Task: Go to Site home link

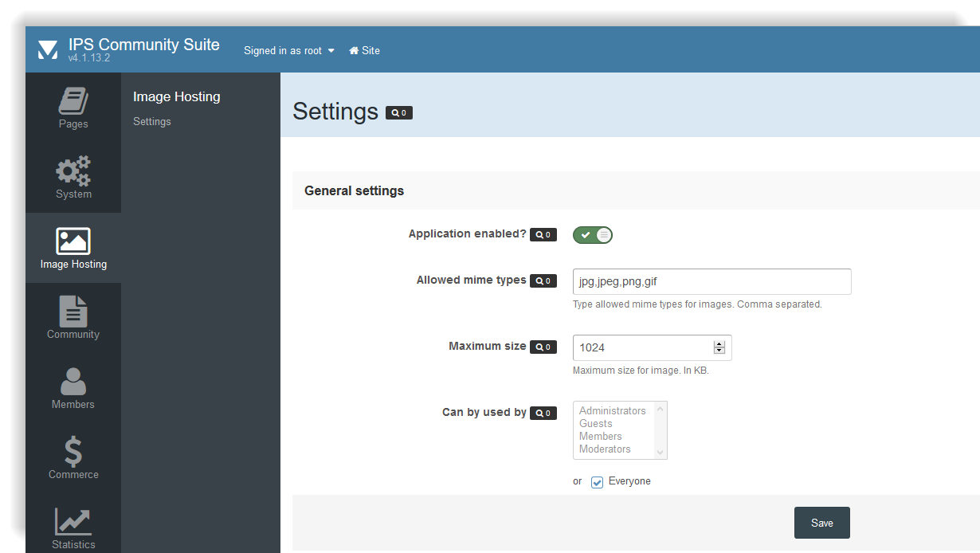Action: 365,50
